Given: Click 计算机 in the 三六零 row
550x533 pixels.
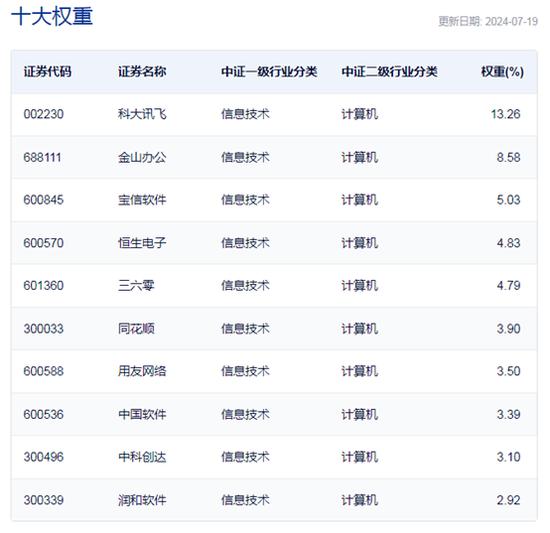Looking at the screenshot, I should 360,285.
